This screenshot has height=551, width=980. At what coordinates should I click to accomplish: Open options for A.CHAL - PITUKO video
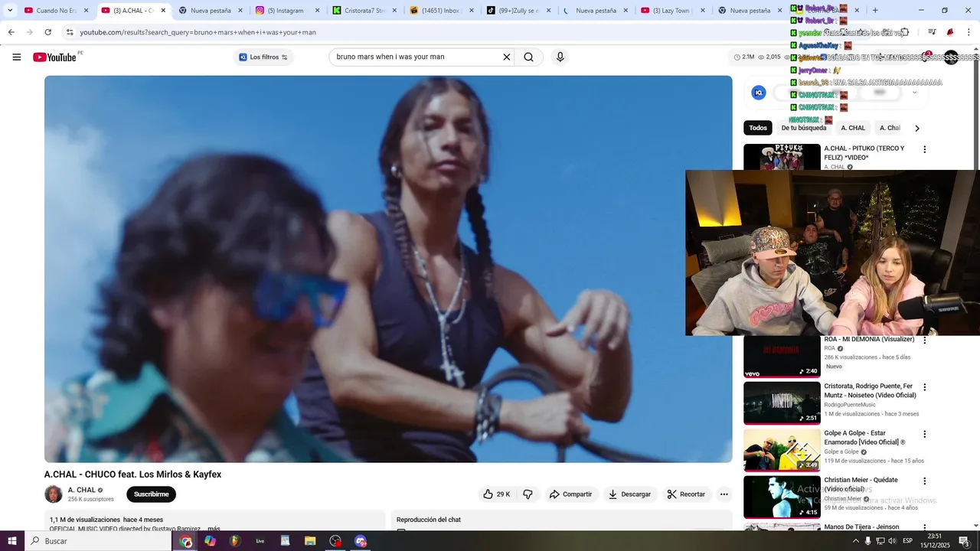[924, 150]
